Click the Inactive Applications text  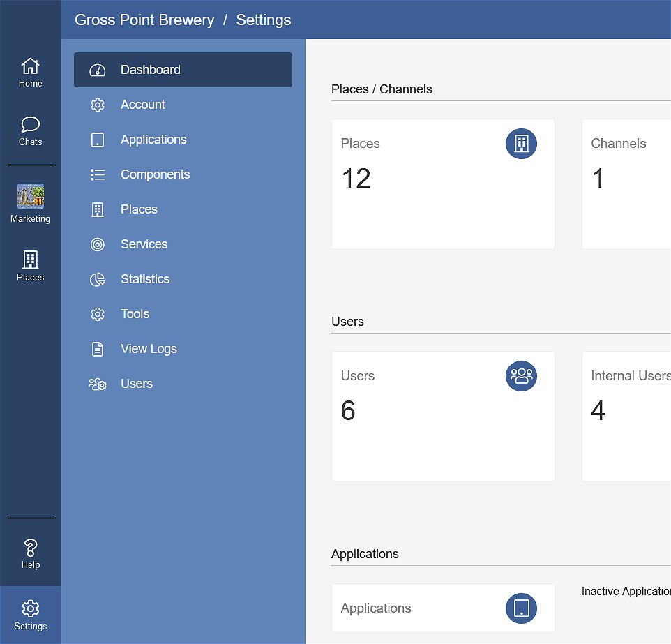pyautogui.click(x=626, y=592)
